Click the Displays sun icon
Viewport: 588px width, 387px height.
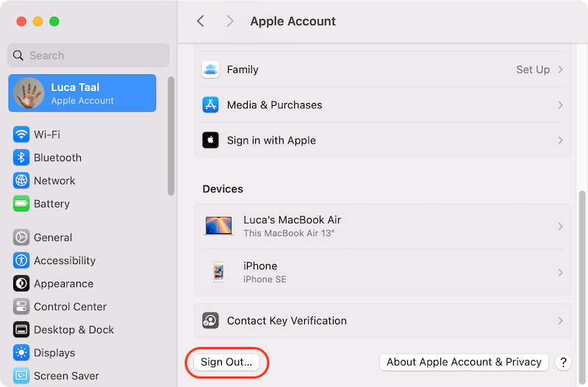[21, 353]
